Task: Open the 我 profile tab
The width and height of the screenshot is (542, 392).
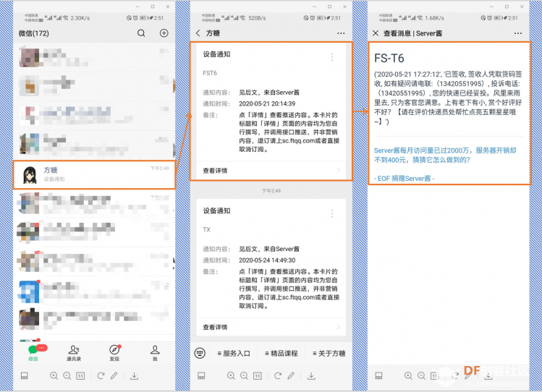Action: click(155, 353)
